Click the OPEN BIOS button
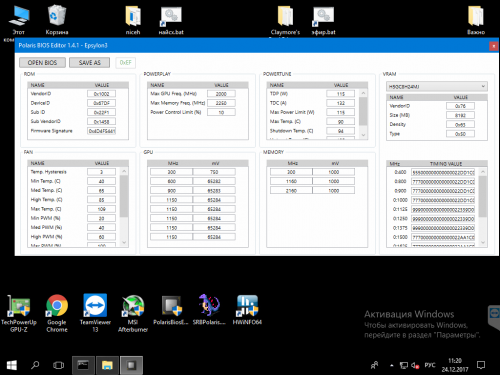500x375 pixels. click(42, 63)
